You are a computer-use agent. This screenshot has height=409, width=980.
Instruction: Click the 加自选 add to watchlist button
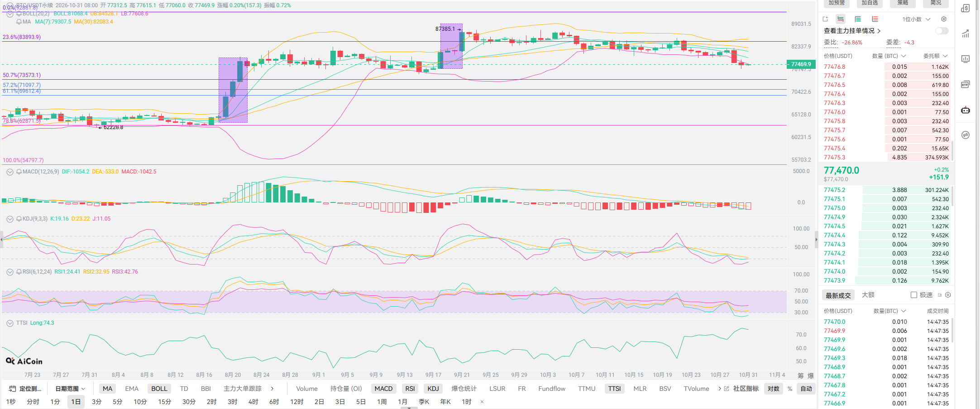869,3
